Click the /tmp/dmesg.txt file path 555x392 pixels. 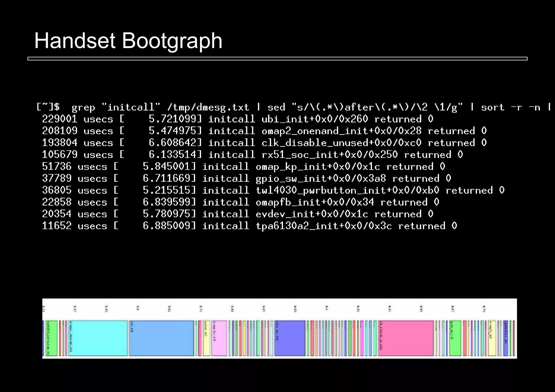[x=208, y=107]
